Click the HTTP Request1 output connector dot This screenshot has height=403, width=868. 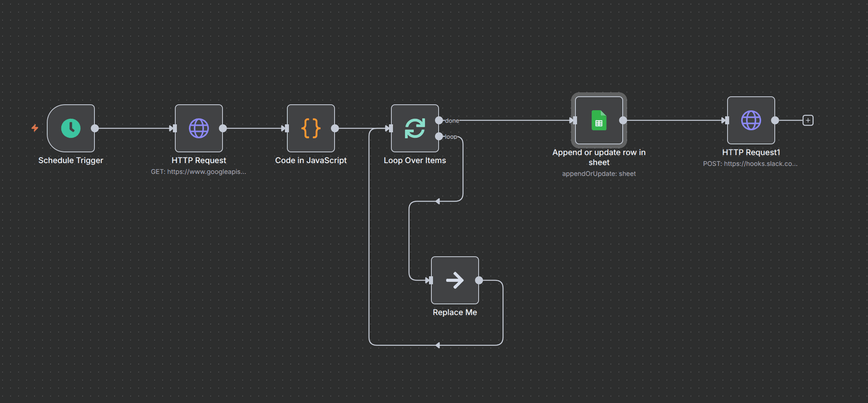point(775,120)
